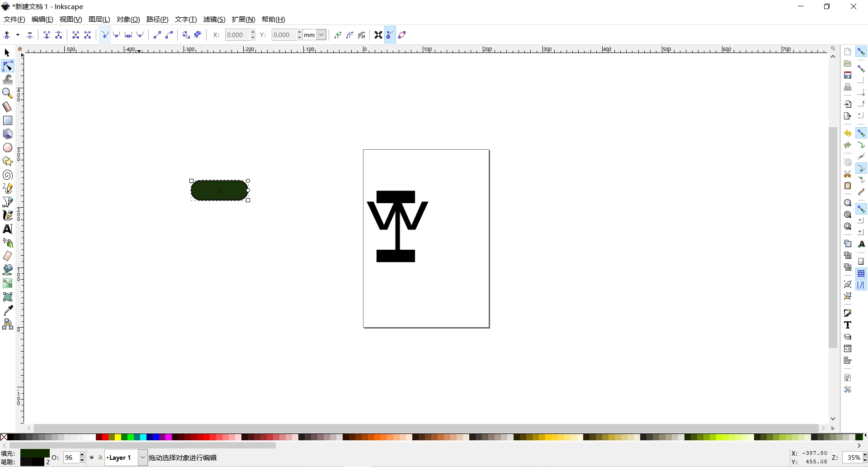
Task: Toggle snap to grids
Action: pos(861,273)
